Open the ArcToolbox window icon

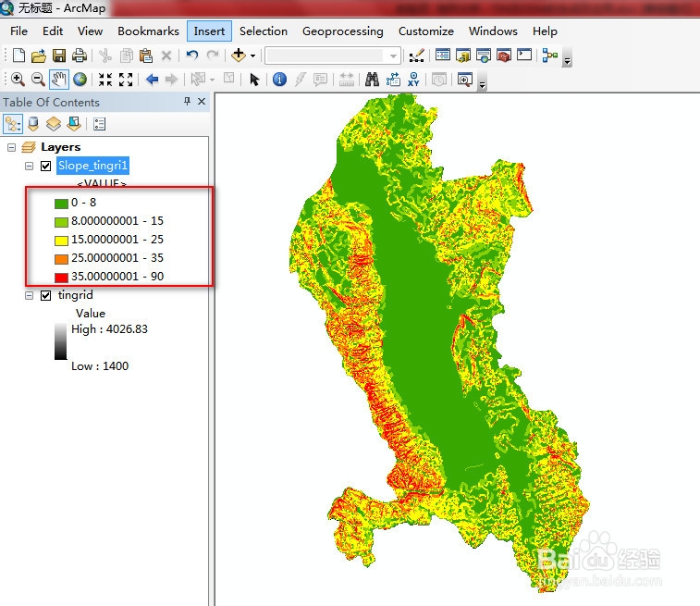pyautogui.click(x=504, y=56)
